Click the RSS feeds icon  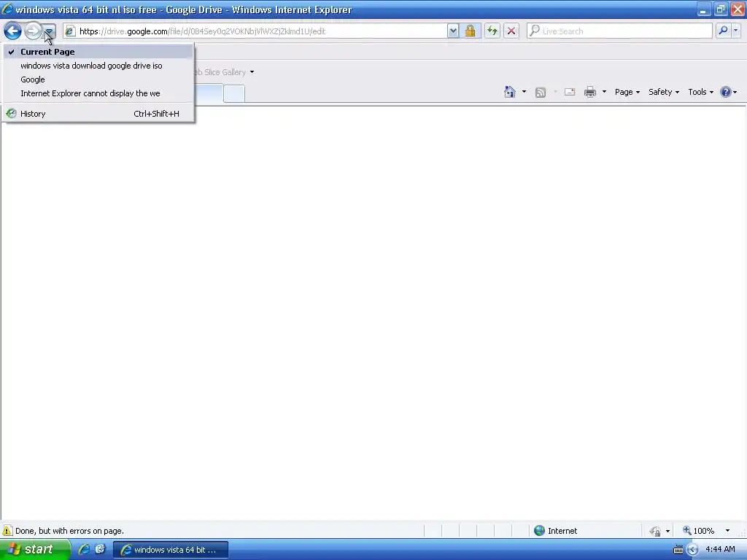tap(541, 93)
